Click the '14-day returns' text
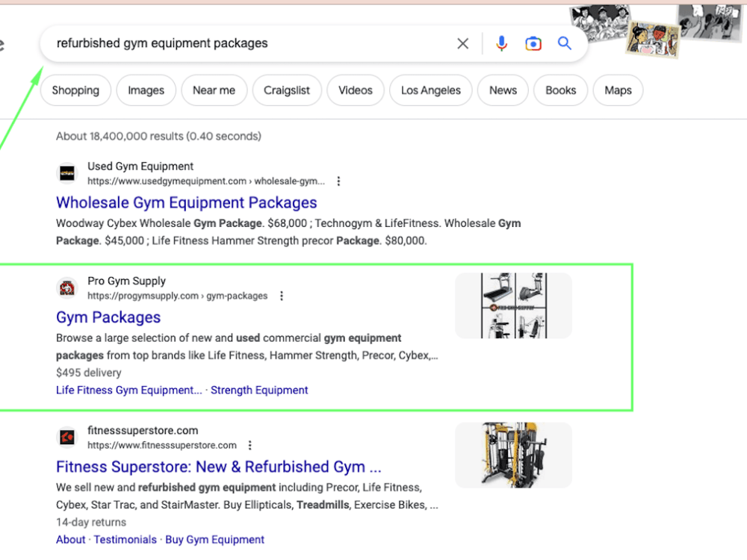Viewport: 747px width, 560px height. (x=91, y=523)
